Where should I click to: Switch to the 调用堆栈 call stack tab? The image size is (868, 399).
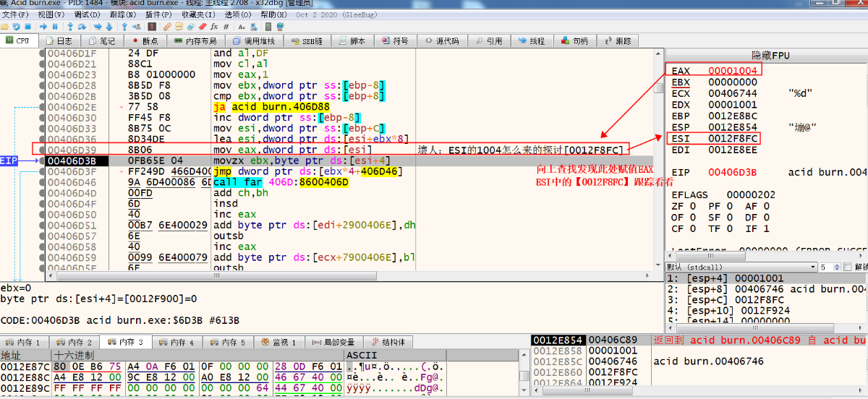coord(253,41)
